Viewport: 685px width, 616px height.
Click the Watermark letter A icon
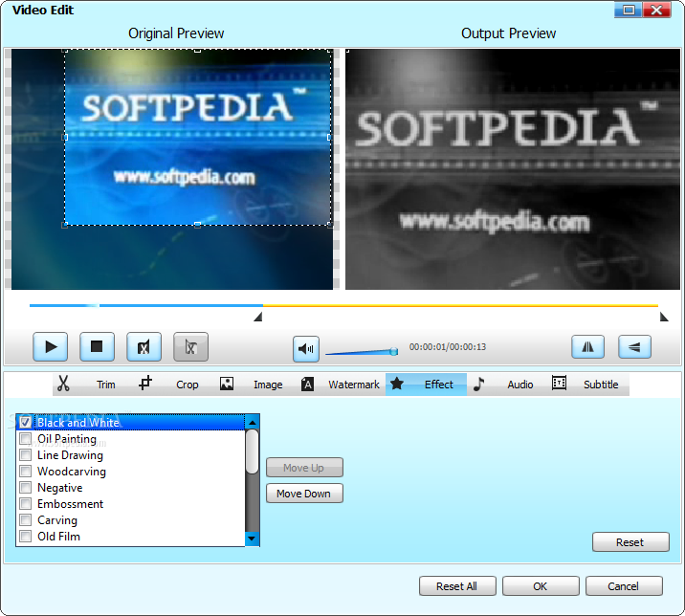click(307, 384)
